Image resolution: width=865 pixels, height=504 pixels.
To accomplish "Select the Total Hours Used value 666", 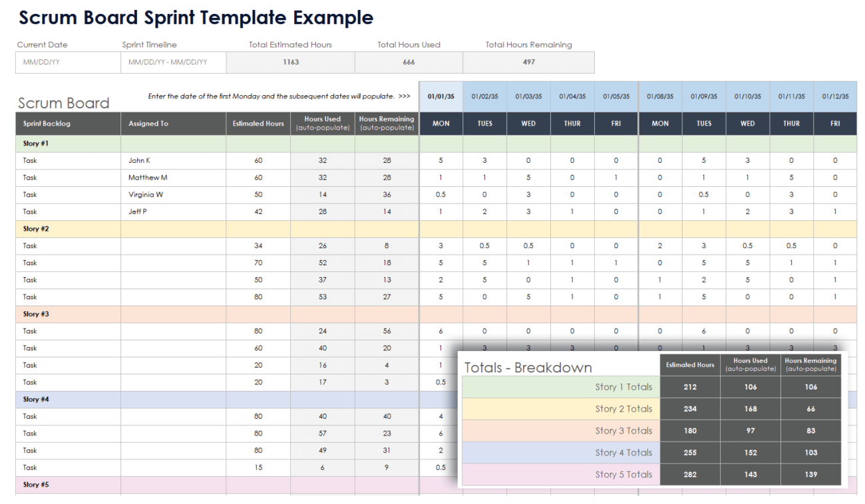I will pos(409,62).
